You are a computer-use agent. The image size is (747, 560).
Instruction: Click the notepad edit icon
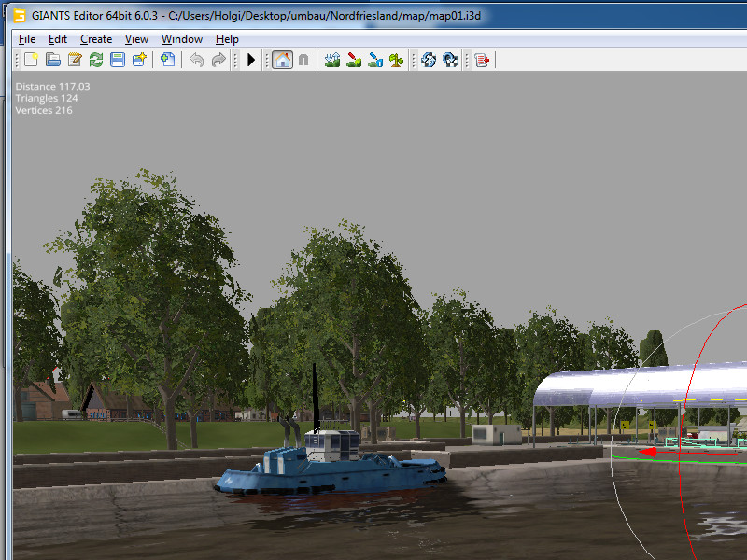click(75, 60)
